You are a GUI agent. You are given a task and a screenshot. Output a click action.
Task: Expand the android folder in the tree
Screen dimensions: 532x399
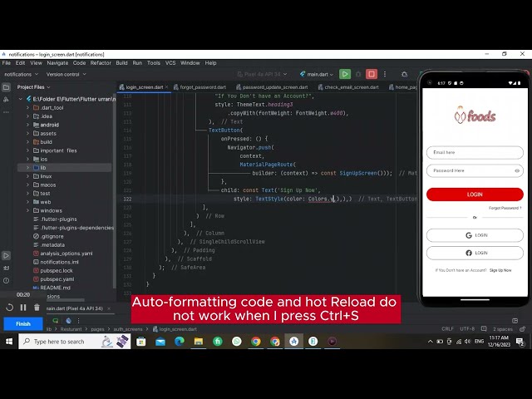click(27, 125)
